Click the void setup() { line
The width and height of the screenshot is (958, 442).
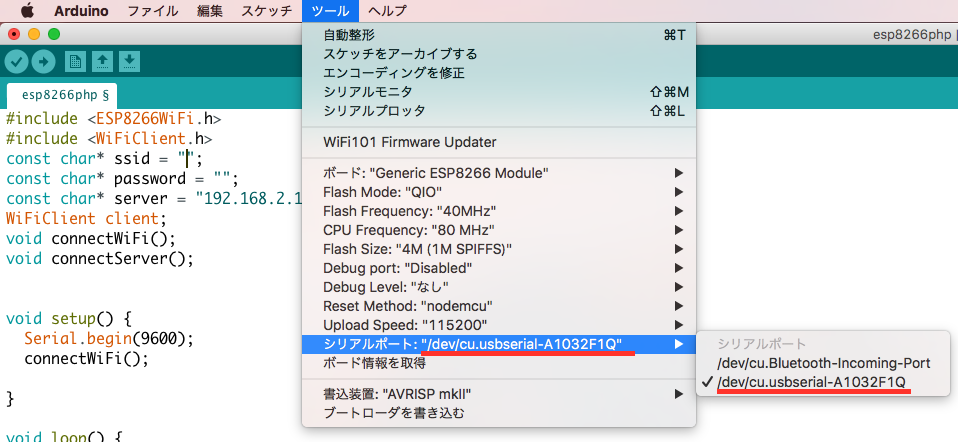click(x=68, y=319)
